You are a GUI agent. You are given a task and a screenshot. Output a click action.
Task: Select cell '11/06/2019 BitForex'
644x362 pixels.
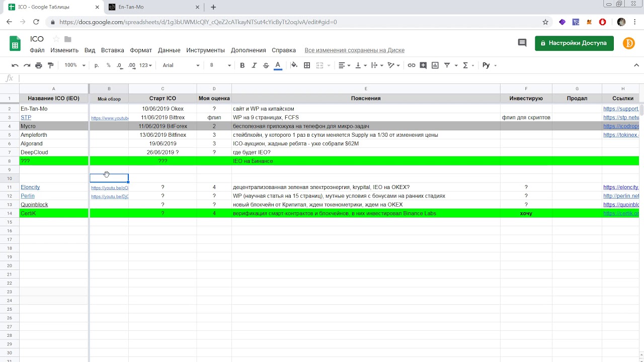(163, 126)
